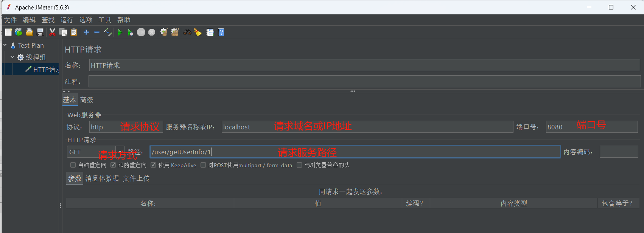The height and width of the screenshot is (233, 644).
Task: Open Help with question mark icon
Action: pyautogui.click(x=221, y=32)
